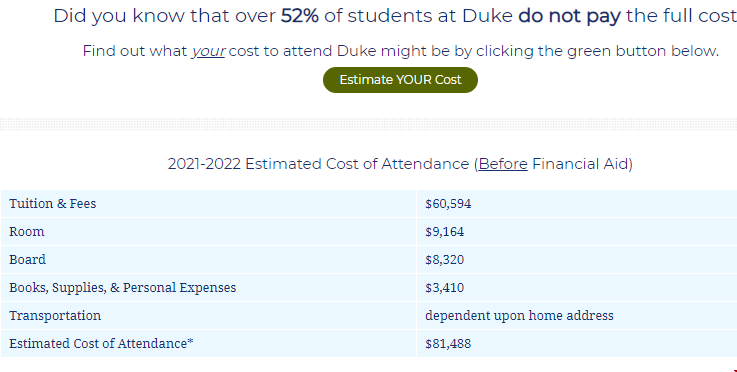Select the $81,488 total cost amount

tap(448, 343)
